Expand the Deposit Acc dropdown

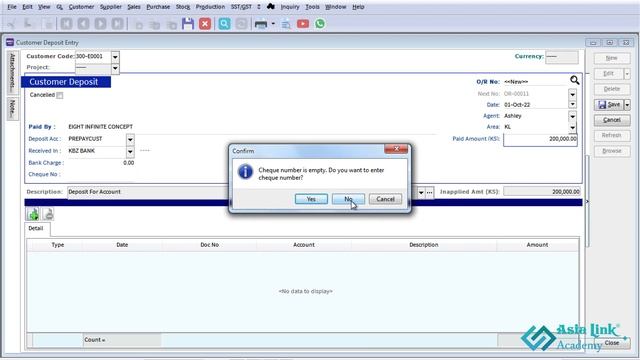(130, 140)
